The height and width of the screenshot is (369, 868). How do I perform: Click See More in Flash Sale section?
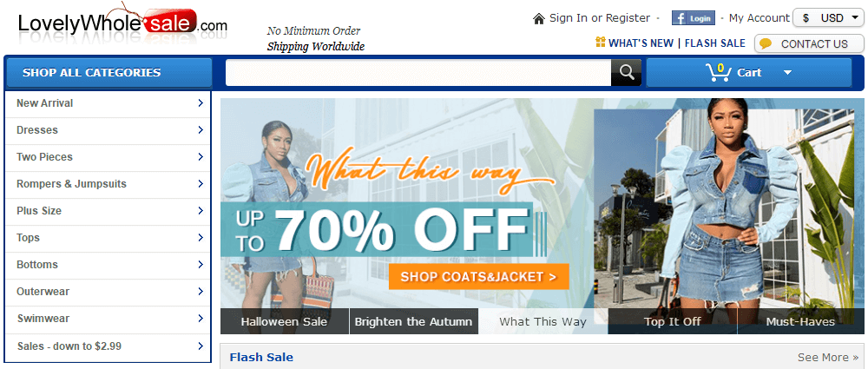(x=828, y=357)
